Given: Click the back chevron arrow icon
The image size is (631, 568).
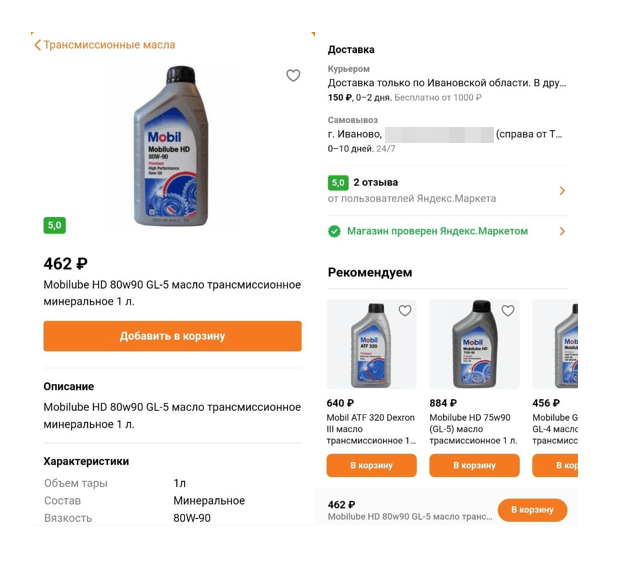Looking at the screenshot, I should pos(38,45).
